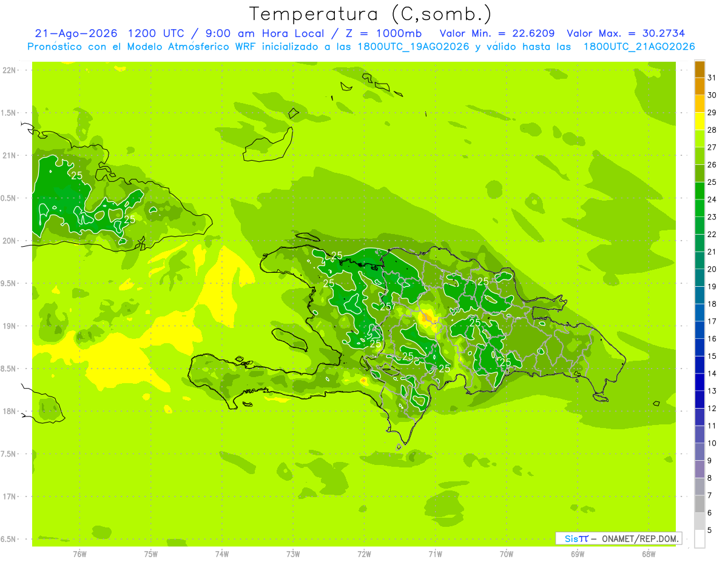Click the purple swatch between 8 and 9

click(x=699, y=469)
